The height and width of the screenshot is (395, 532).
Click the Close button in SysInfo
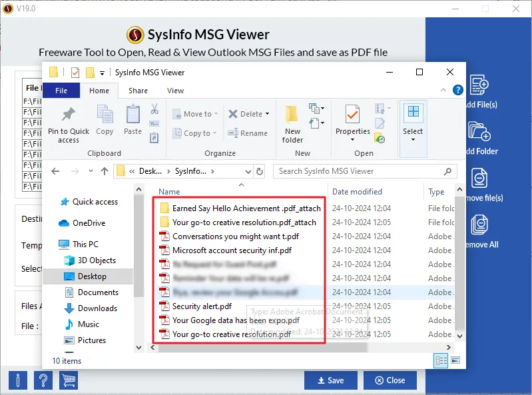390,380
